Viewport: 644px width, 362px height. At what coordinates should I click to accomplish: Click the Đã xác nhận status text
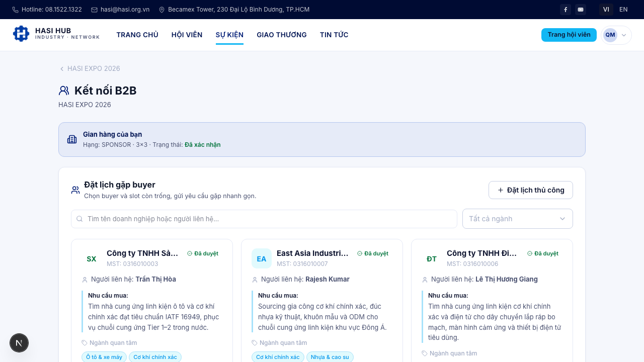pos(202,145)
